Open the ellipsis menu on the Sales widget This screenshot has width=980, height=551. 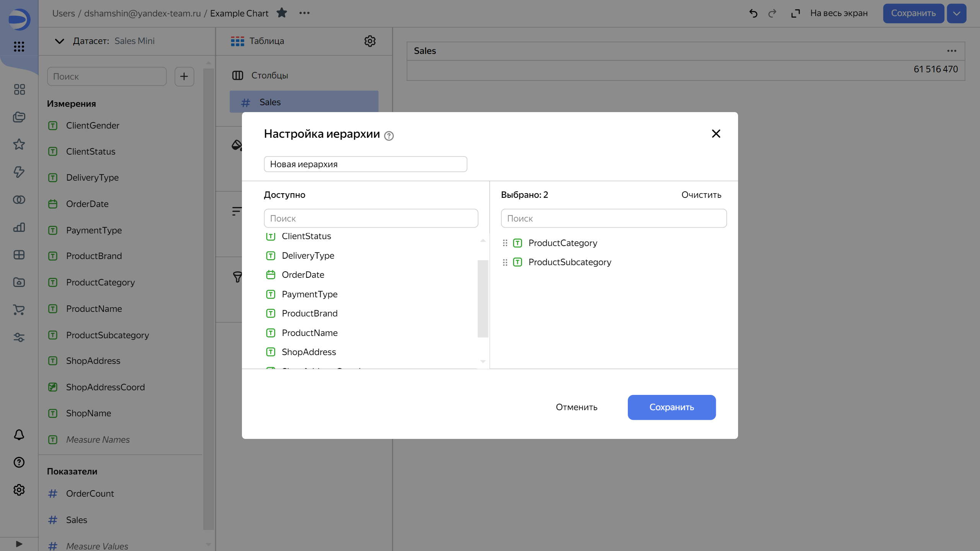pyautogui.click(x=952, y=51)
